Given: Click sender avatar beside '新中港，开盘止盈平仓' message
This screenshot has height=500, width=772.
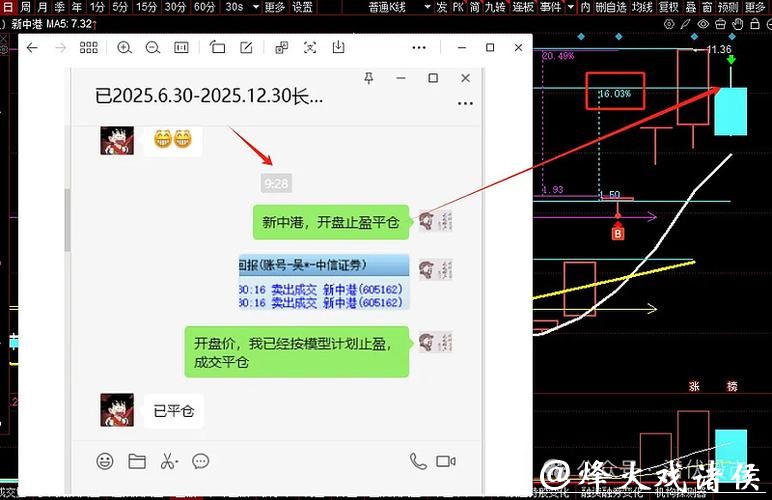Looking at the screenshot, I should pyautogui.click(x=436, y=221).
